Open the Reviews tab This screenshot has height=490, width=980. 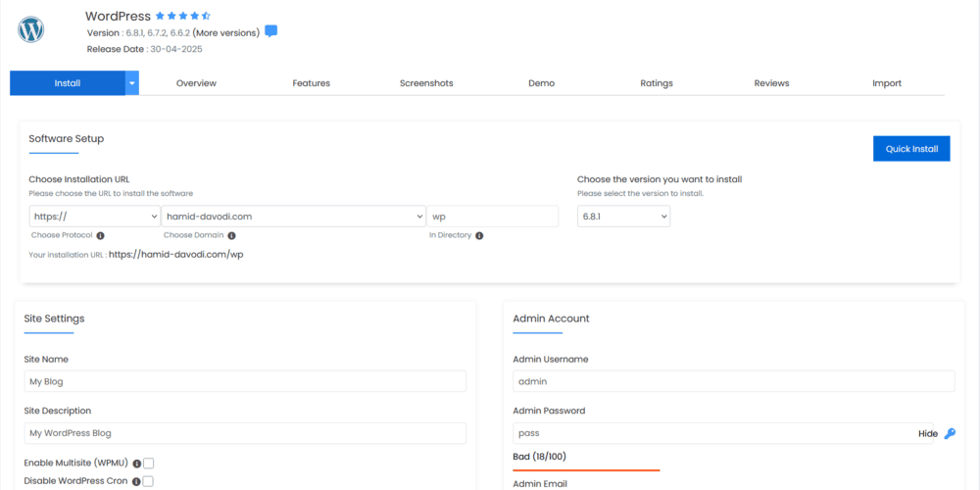(771, 83)
